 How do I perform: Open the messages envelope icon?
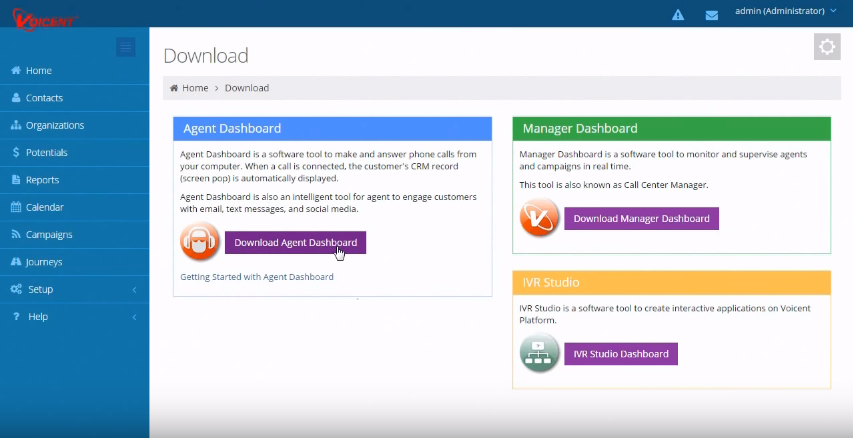[x=712, y=15]
